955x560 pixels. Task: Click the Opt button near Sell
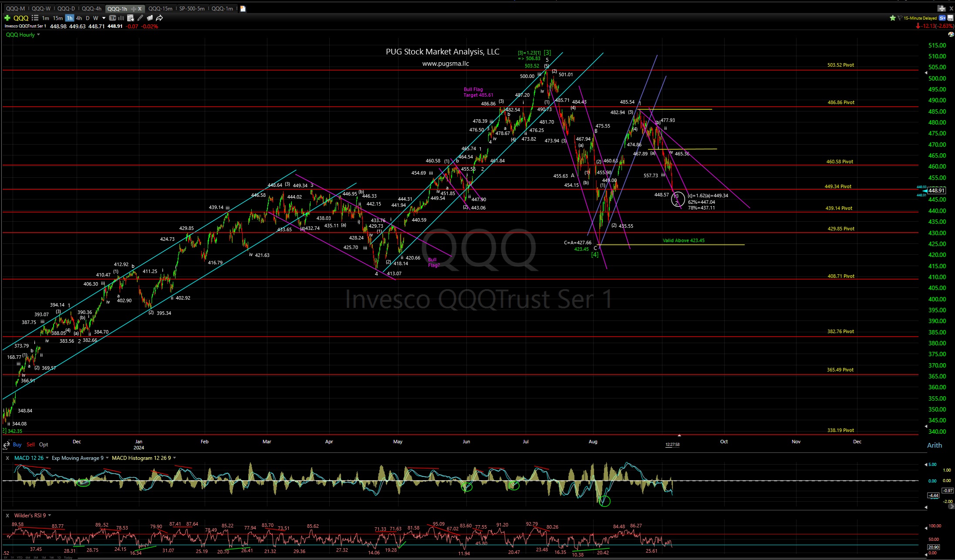pos(43,444)
